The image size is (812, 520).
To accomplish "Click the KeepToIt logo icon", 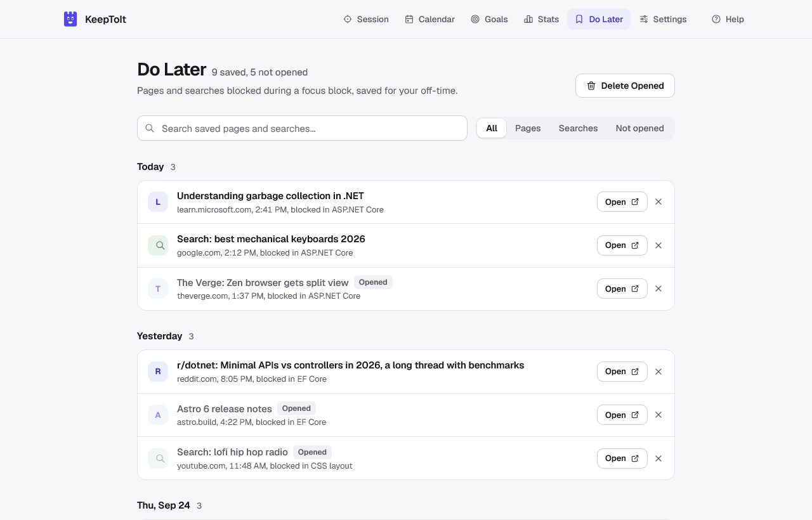I will point(70,19).
